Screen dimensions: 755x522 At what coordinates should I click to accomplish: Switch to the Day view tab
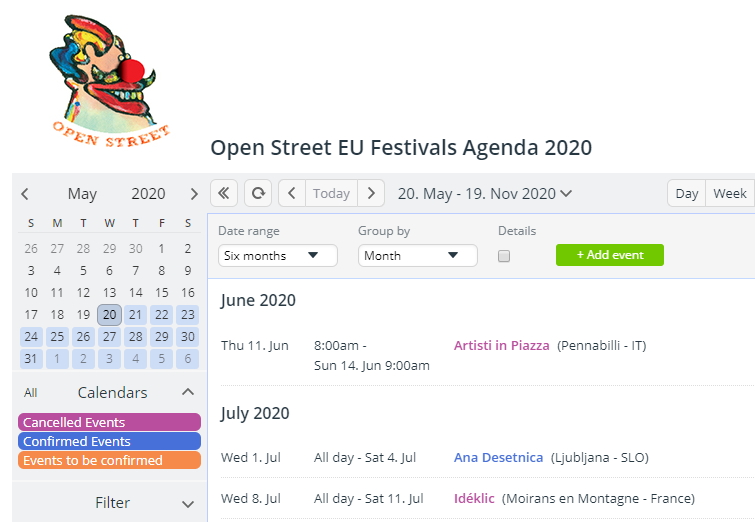687,193
